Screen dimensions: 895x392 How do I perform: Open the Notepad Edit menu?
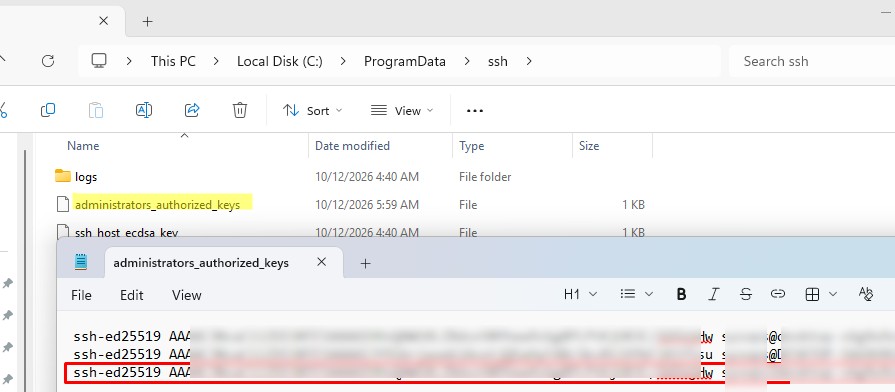coord(131,295)
